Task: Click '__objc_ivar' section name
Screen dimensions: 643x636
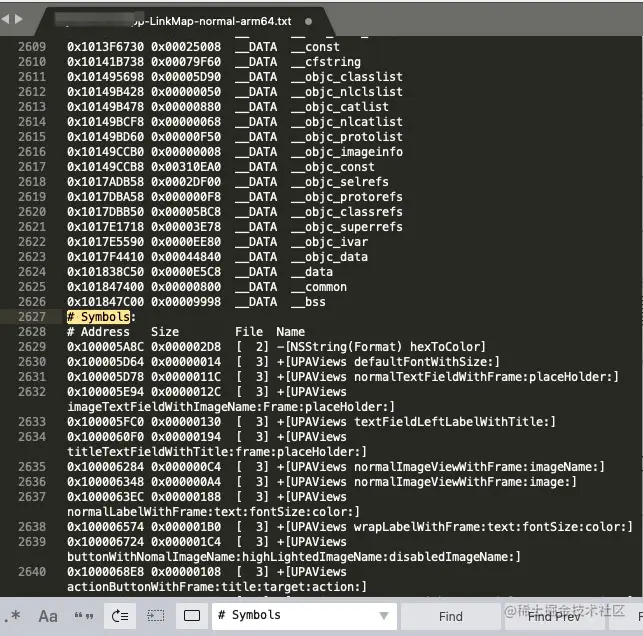Action: coord(329,242)
